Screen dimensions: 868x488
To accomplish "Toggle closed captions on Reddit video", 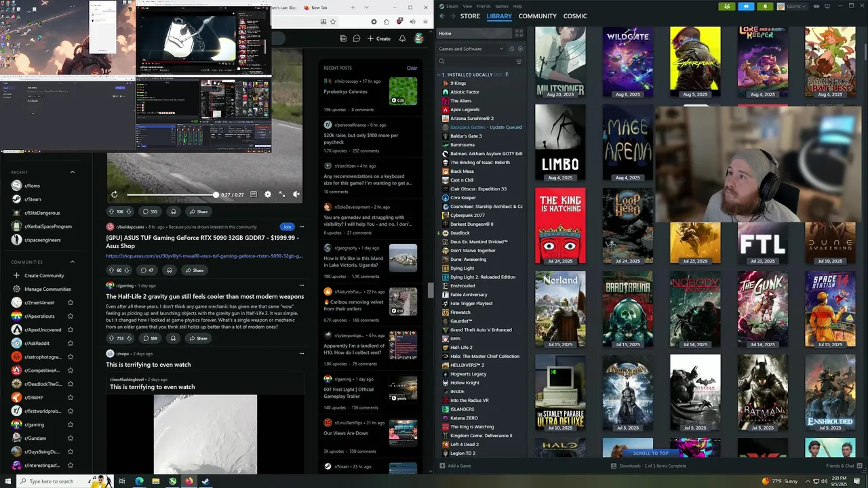I will 254,195.
